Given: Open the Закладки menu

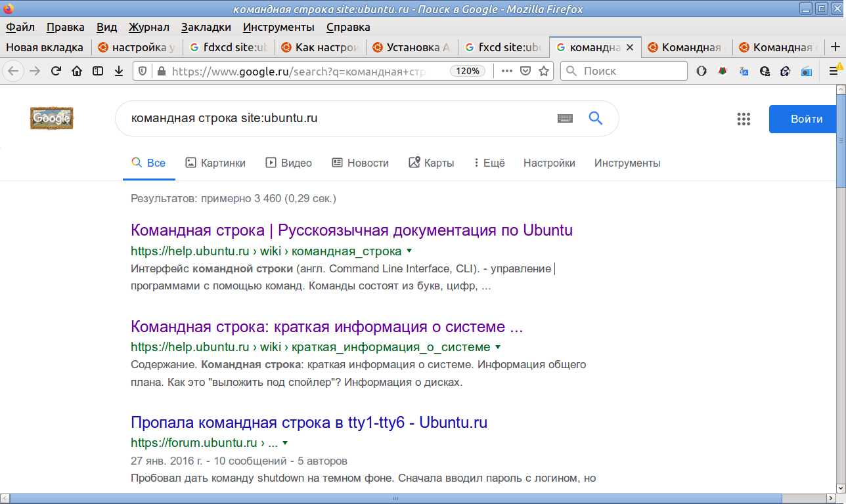Looking at the screenshot, I should pyautogui.click(x=206, y=27).
